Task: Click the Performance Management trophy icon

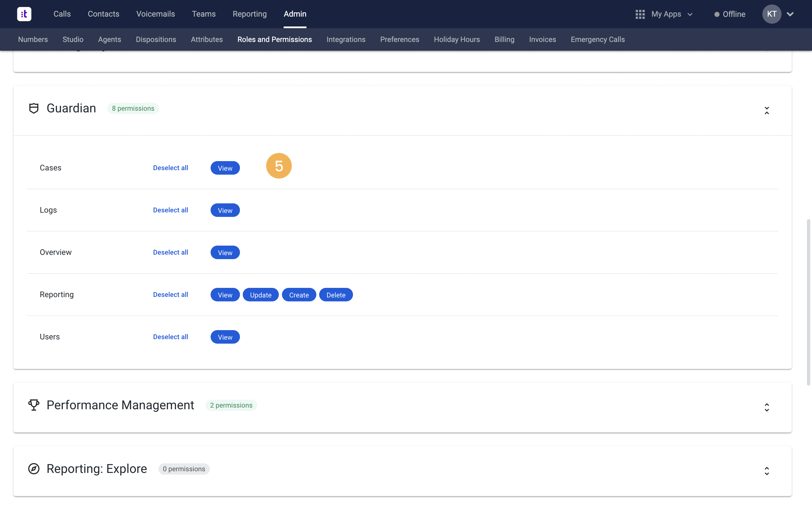Action: tap(34, 405)
